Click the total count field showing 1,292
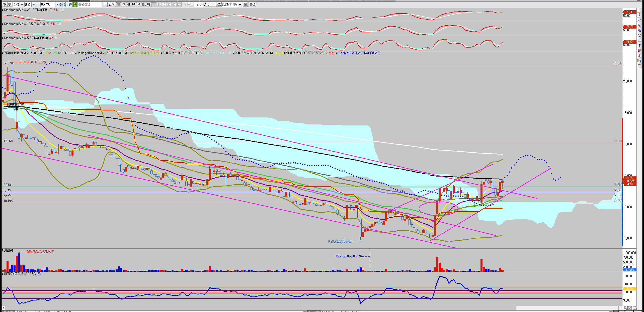This screenshot has width=644, height=312. (x=210, y=5)
